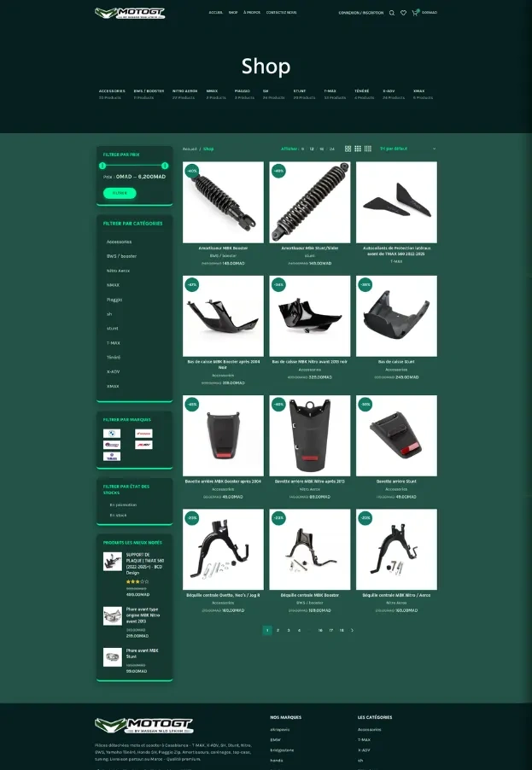This screenshot has width=532, height=770.
Task: Filter by BMW brand logo
Action: (x=112, y=434)
